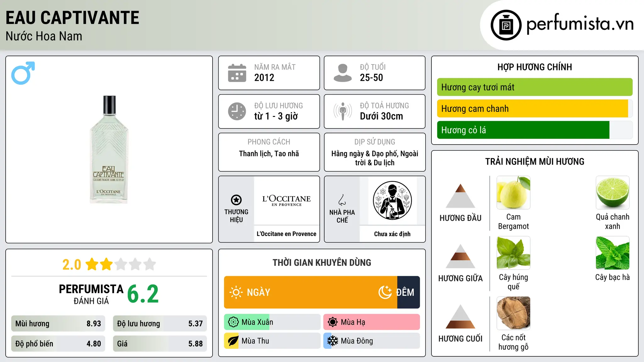
Task: Click the THỜI GIAN KHUYÊN DÙNG heading
Action: (322, 263)
